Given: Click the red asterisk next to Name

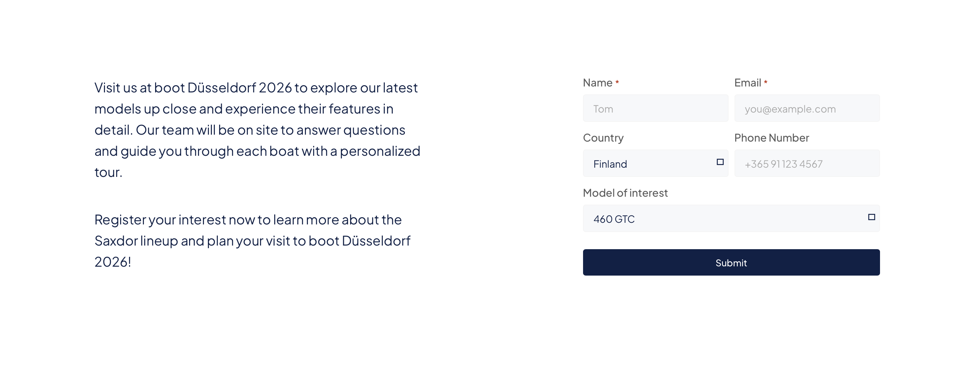Looking at the screenshot, I should 617,82.
